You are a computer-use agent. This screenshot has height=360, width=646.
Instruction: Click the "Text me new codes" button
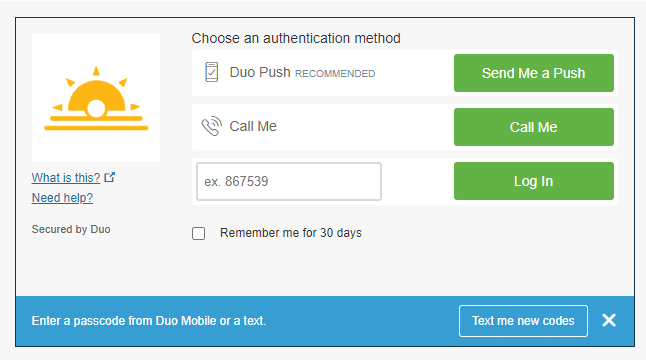pyautogui.click(x=523, y=321)
